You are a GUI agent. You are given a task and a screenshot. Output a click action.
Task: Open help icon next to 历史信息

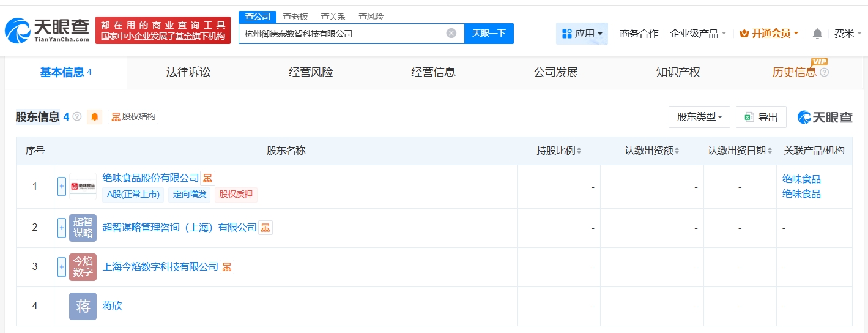824,72
